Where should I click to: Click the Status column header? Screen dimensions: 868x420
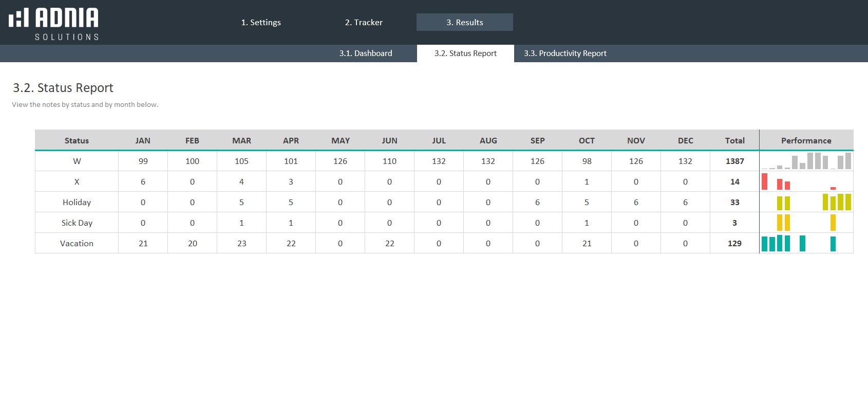(77, 140)
